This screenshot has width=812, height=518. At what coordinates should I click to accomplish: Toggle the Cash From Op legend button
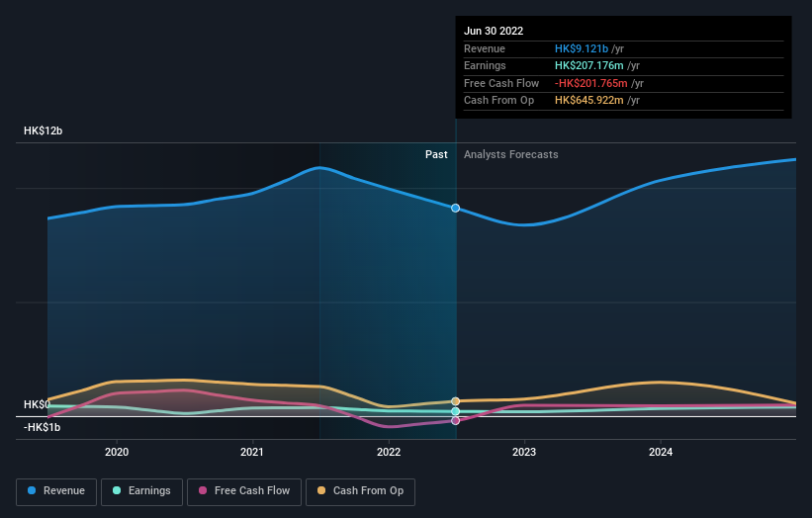coord(360,491)
